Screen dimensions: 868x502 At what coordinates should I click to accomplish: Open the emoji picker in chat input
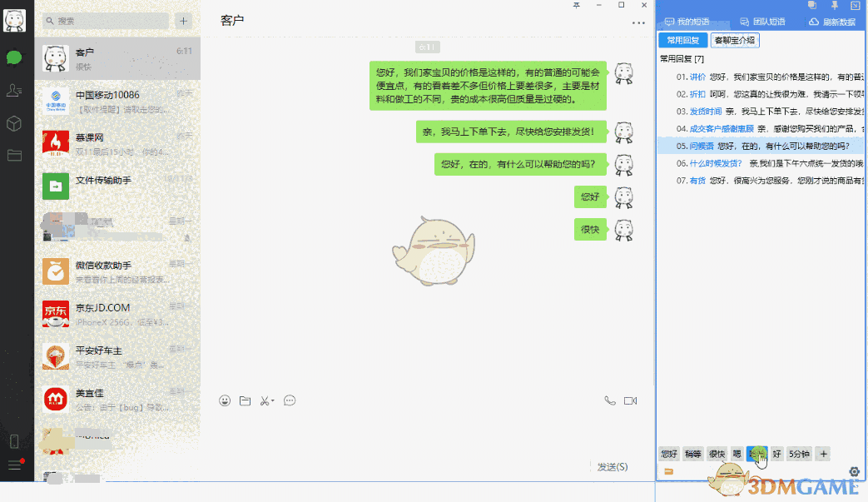click(x=225, y=400)
